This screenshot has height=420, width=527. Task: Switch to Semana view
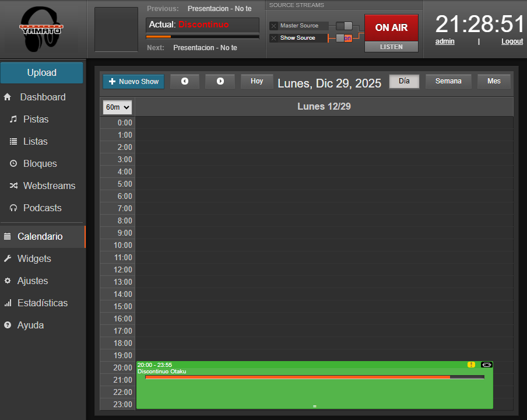point(448,82)
